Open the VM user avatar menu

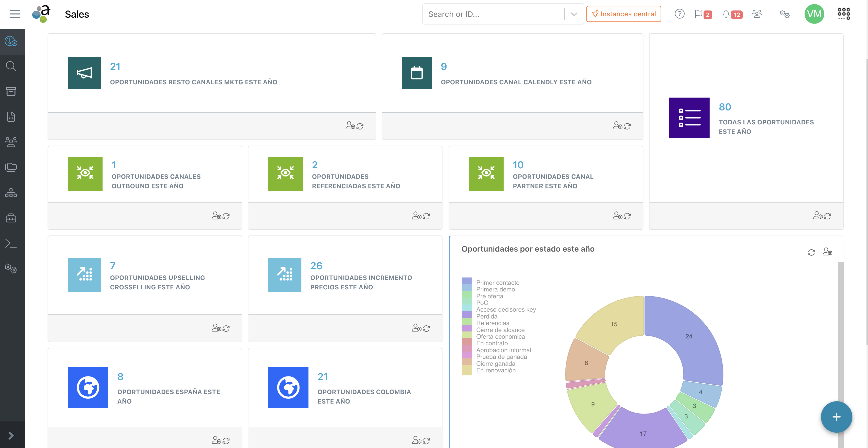click(814, 14)
